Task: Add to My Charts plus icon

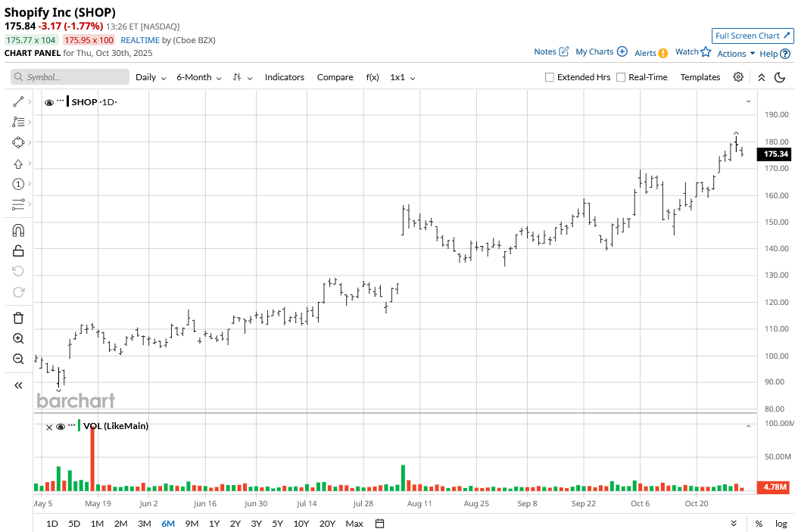Action: (622, 51)
